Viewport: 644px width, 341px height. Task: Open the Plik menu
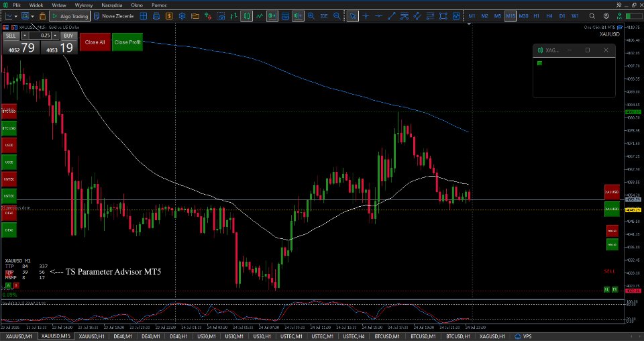[16, 5]
